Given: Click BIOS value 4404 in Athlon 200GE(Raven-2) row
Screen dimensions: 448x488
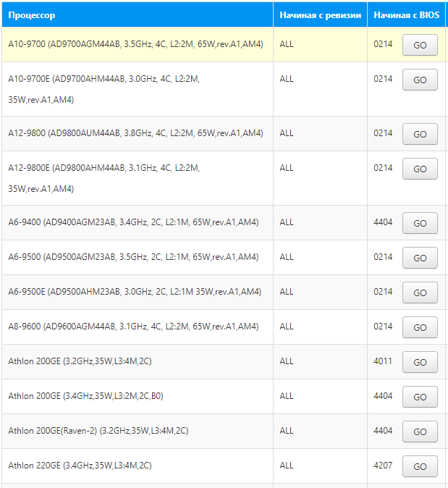Looking at the screenshot, I should [383, 431].
